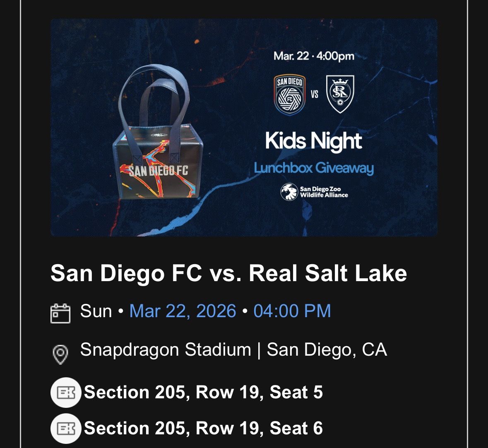This screenshot has height=448, width=488.
Task: Click the Lunchbox Giveaway banner text
Action: [313, 168]
